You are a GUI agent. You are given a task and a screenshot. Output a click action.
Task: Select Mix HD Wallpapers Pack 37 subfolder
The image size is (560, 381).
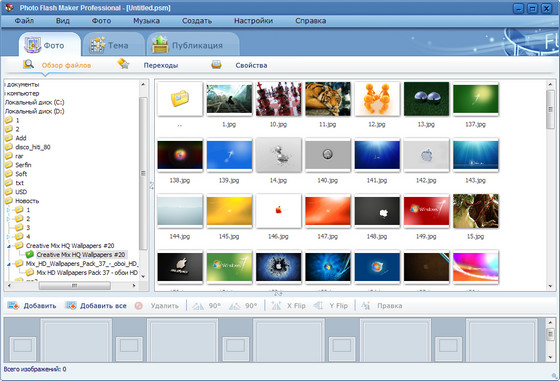coord(87,272)
